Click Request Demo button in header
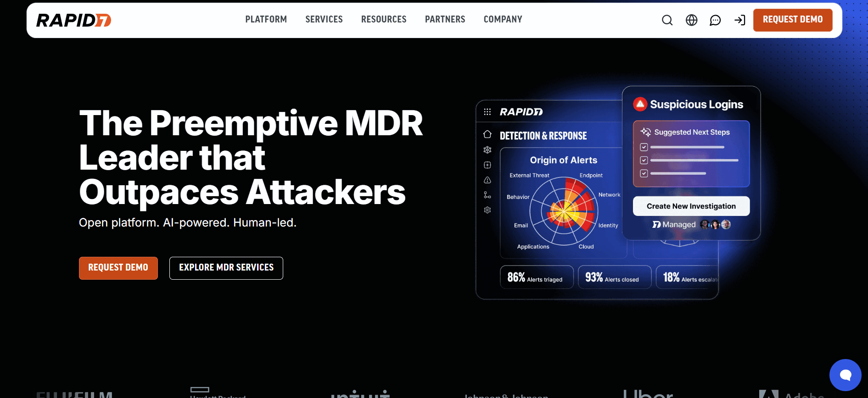Screen dimensions: 868x398 coord(793,20)
